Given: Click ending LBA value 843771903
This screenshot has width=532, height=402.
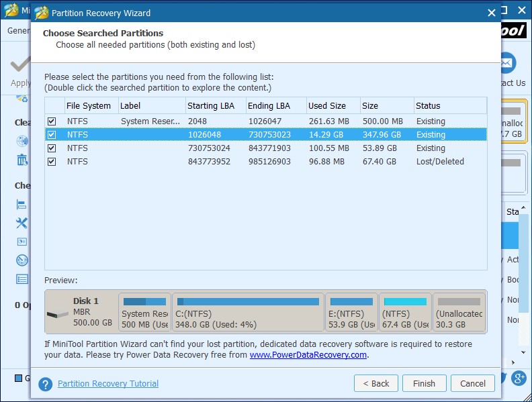Looking at the screenshot, I should pyautogui.click(x=269, y=148).
